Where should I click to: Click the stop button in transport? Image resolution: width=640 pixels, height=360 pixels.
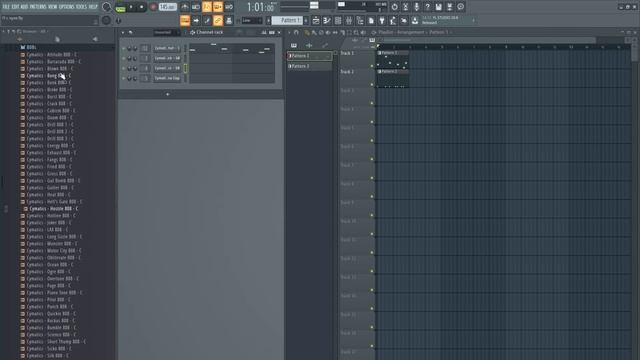coord(142,7)
